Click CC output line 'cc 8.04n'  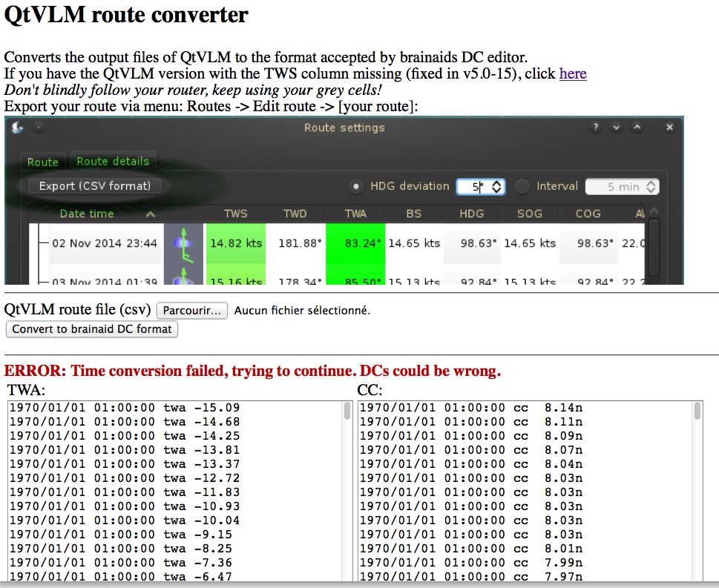point(471,464)
